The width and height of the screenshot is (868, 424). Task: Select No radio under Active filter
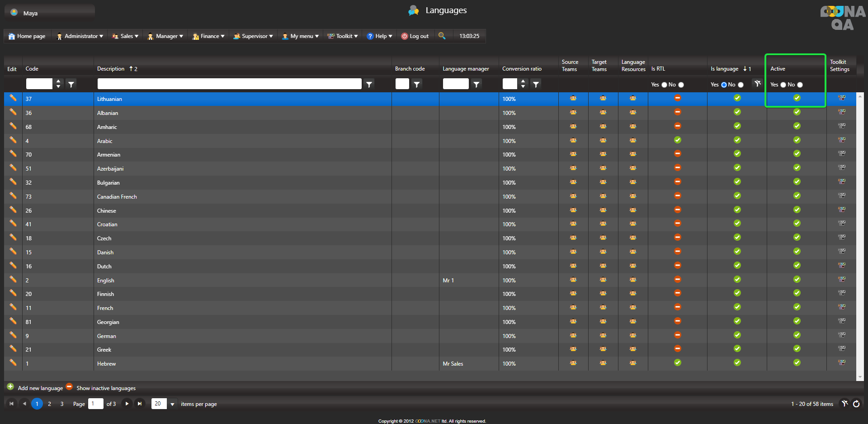point(800,85)
